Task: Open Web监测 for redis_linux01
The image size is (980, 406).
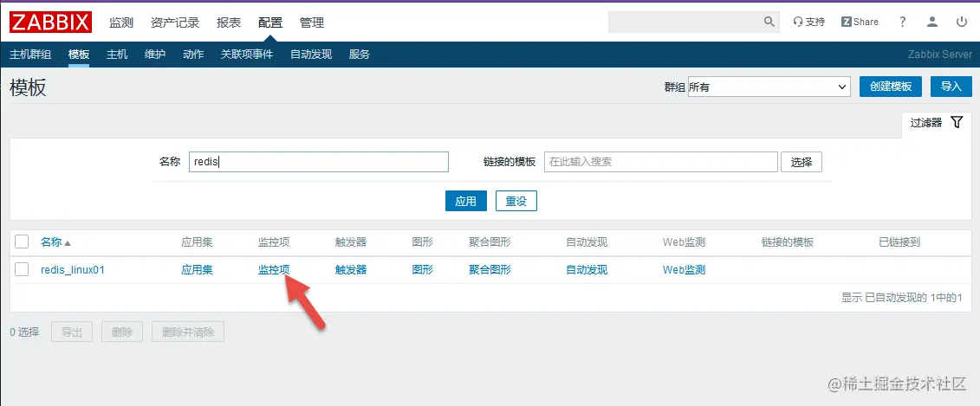Action: pos(684,270)
